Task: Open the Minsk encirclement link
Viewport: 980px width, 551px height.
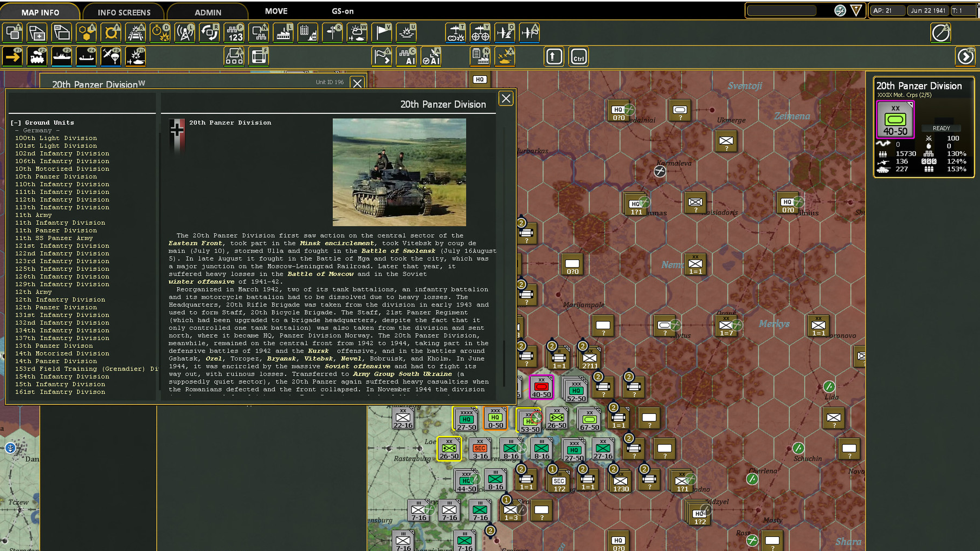Action: 337,243
